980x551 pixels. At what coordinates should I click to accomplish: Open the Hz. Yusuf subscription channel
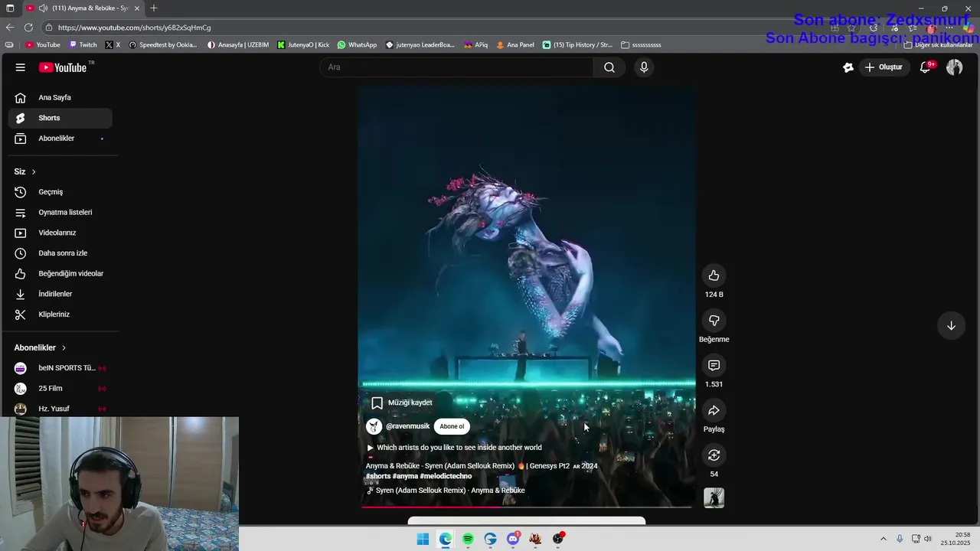coord(60,409)
